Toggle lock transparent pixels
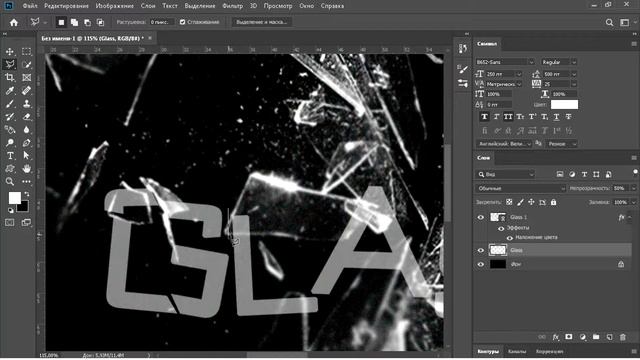The image size is (640, 360). [509, 202]
